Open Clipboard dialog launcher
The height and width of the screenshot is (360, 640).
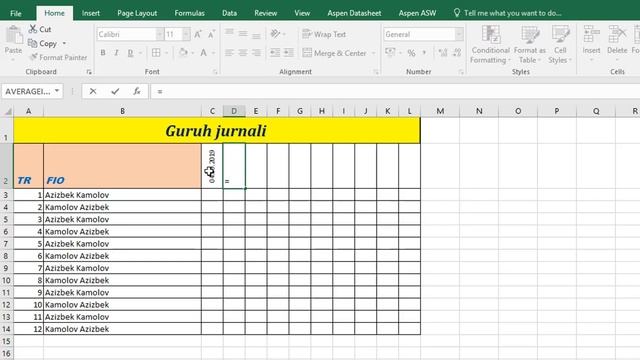click(89, 72)
